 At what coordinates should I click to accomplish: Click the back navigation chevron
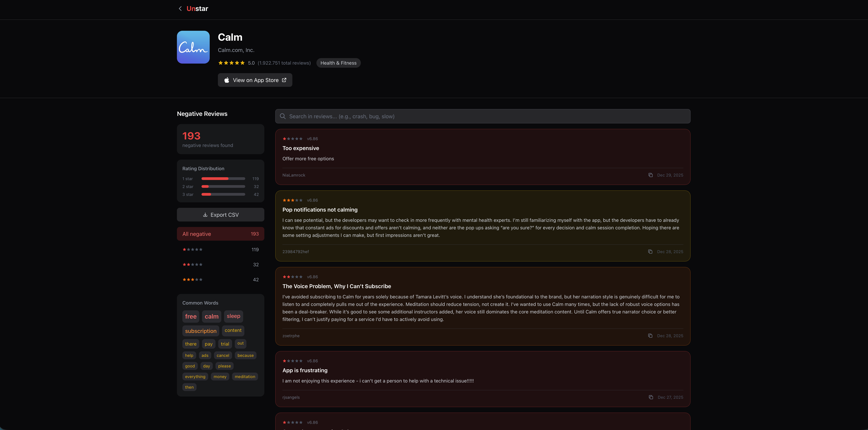(180, 8)
